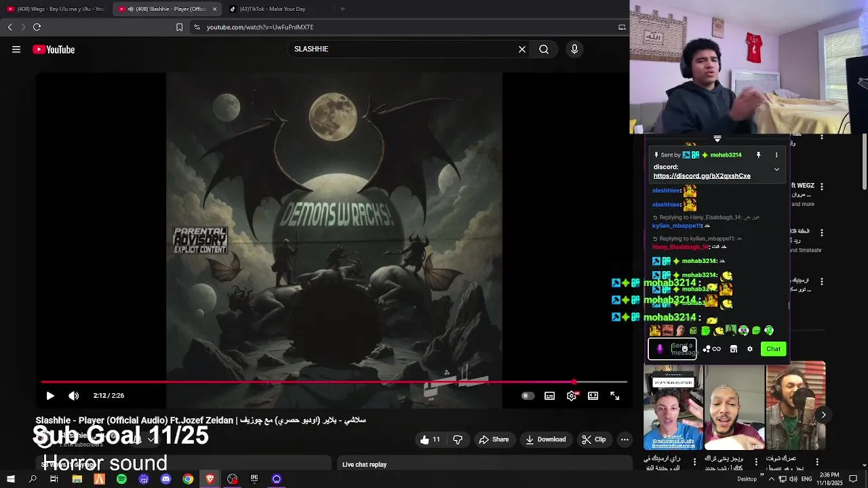This screenshot has height=488, width=868.
Task: Toggle the pin icon on pinned message
Action: (x=758, y=155)
